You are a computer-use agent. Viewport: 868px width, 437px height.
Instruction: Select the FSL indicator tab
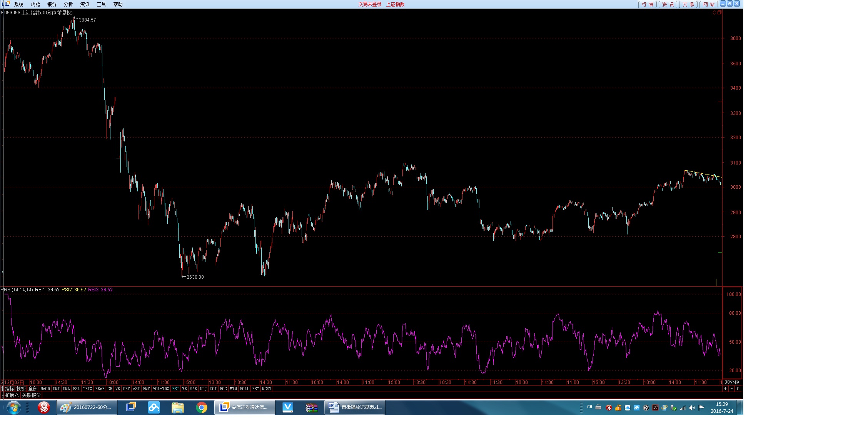click(x=76, y=389)
